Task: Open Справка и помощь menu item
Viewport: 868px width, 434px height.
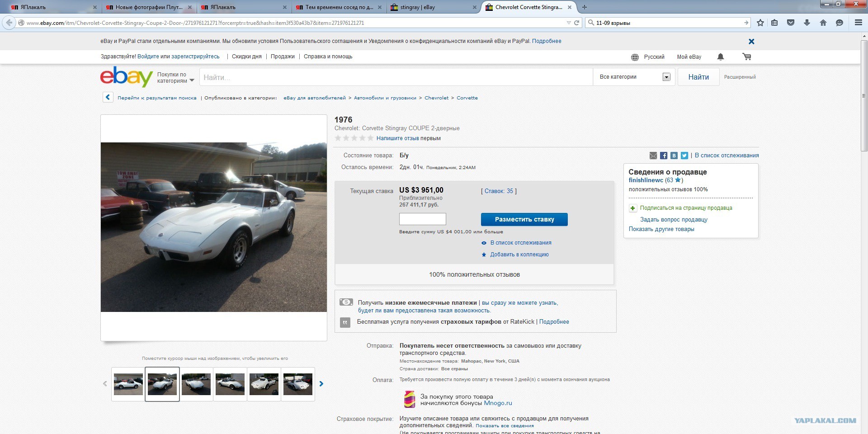Action: 328,57
